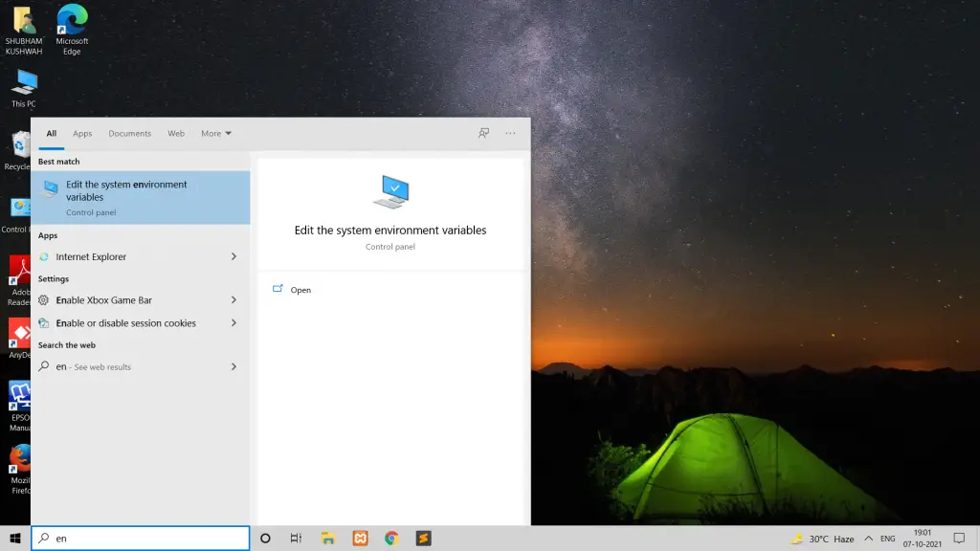The width and height of the screenshot is (980, 551).
Task: Launch XAMPP from the taskbar
Action: click(360, 538)
